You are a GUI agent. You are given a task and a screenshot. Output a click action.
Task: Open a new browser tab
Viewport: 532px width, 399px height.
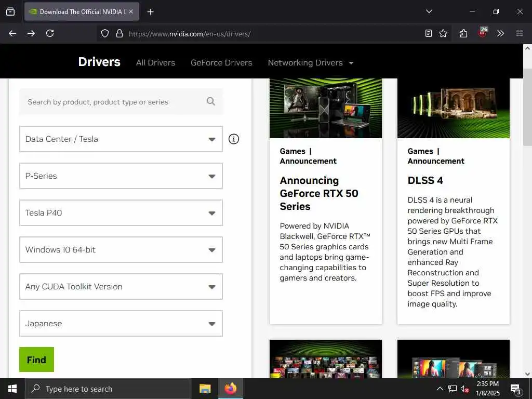click(x=151, y=12)
